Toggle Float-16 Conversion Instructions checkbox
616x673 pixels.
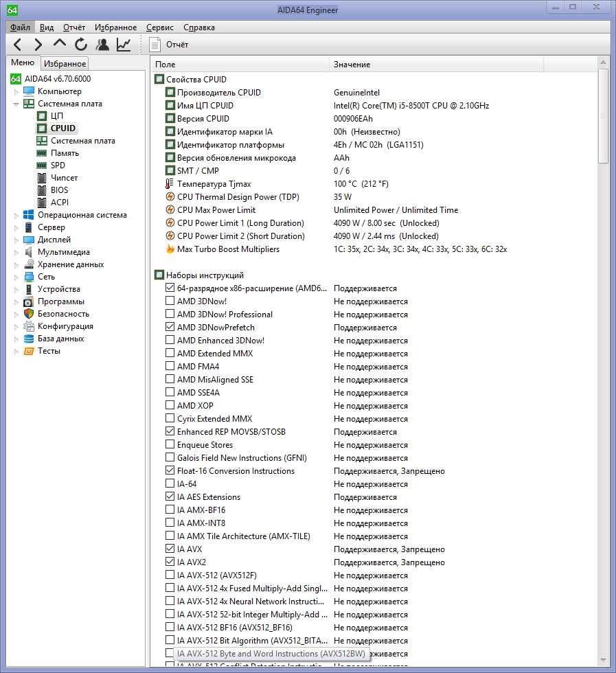(x=170, y=470)
